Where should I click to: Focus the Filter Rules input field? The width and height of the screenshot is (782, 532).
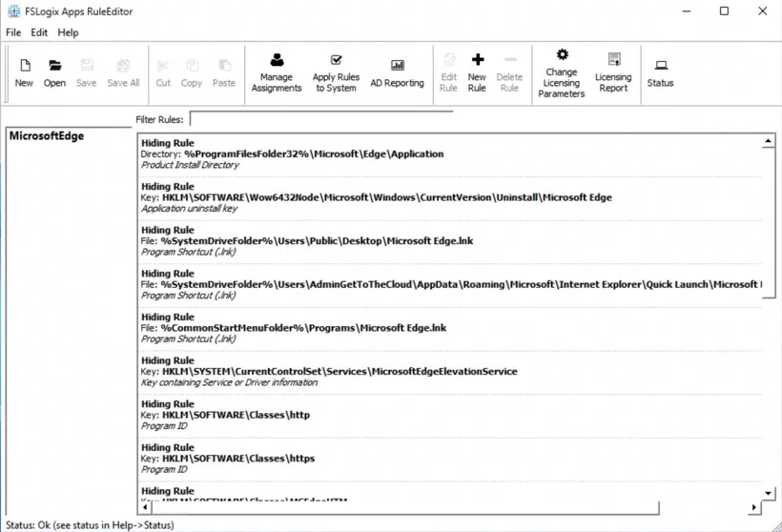321,119
